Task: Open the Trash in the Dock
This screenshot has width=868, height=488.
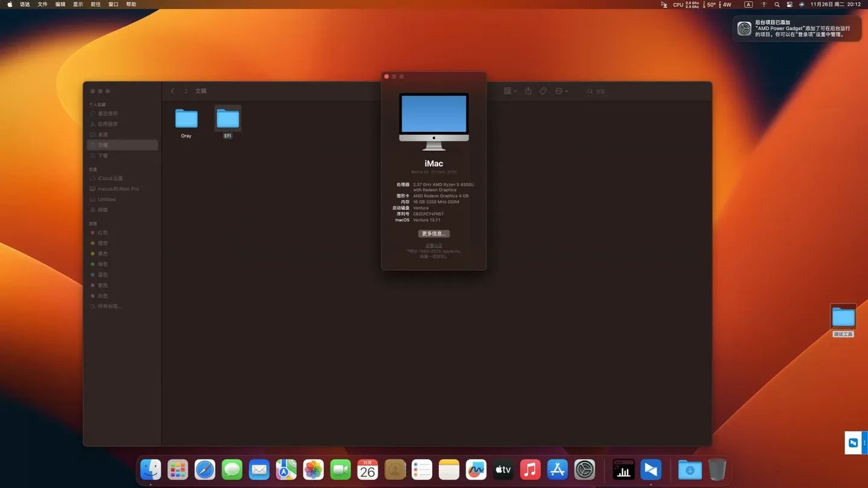Action: click(717, 469)
